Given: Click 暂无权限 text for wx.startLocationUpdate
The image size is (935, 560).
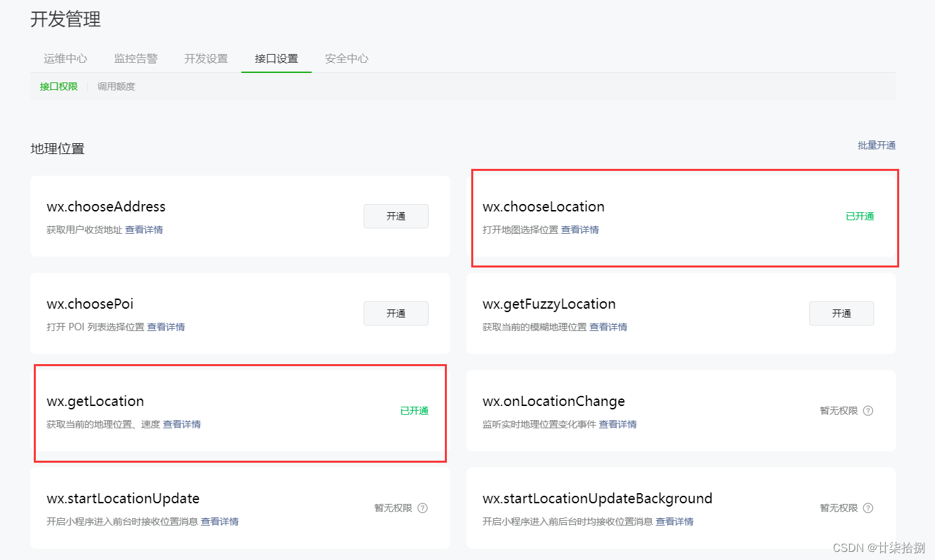Looking at the screenshot, I should click(393, 508).
